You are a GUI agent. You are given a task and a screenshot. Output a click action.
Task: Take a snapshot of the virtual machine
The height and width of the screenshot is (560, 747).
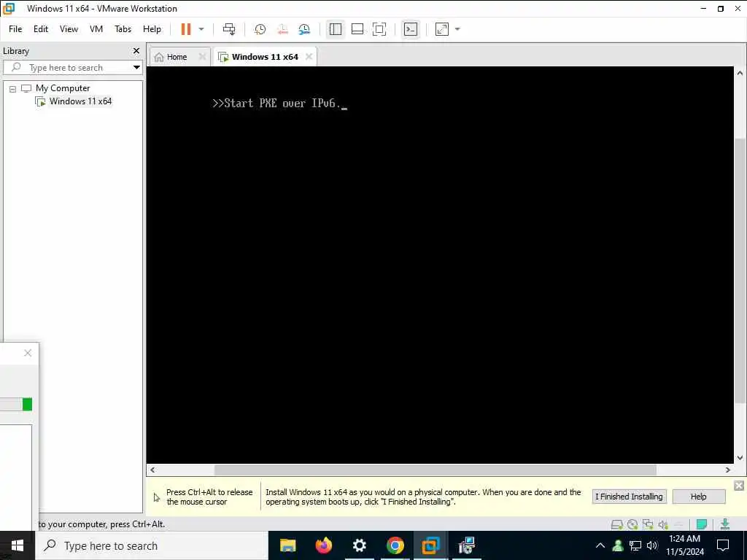[260, 29]
